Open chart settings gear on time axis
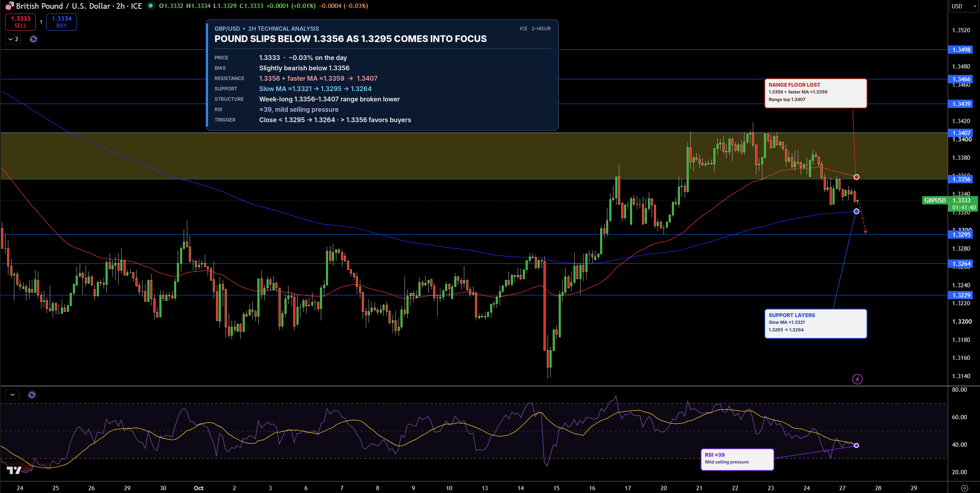This screenshot has width=980, height=493. [964, 488]
